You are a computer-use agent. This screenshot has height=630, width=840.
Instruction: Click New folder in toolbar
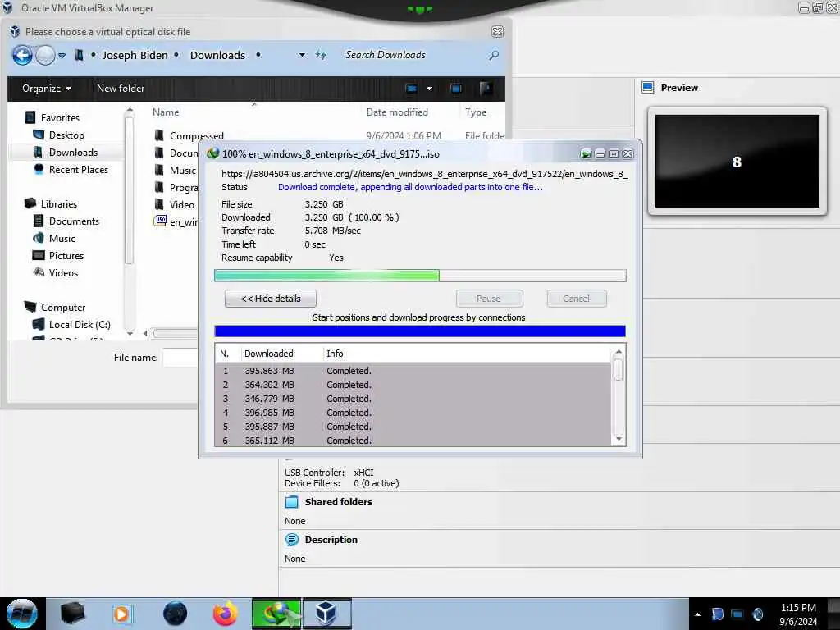tap(121, 89)
